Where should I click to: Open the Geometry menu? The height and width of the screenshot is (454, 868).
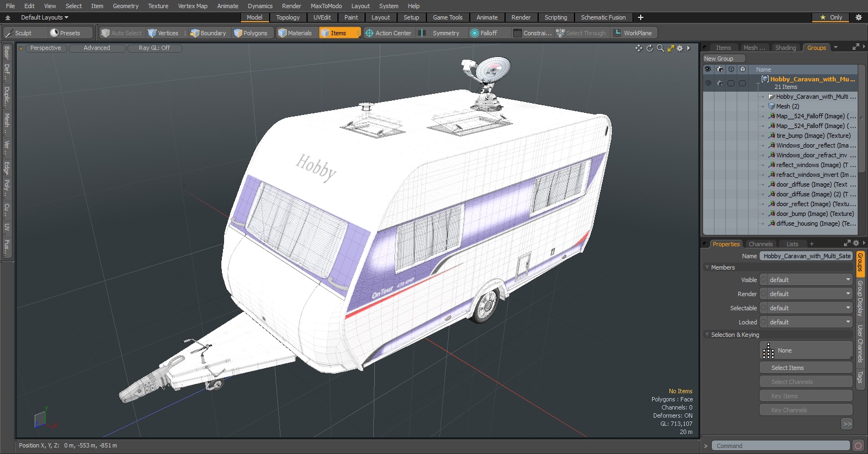pyautogui.click(x=125, y=6)
